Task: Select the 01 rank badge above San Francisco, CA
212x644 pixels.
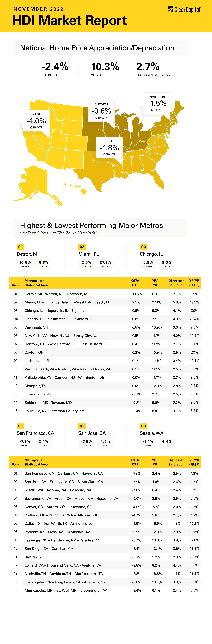Action: pos(20,426)
